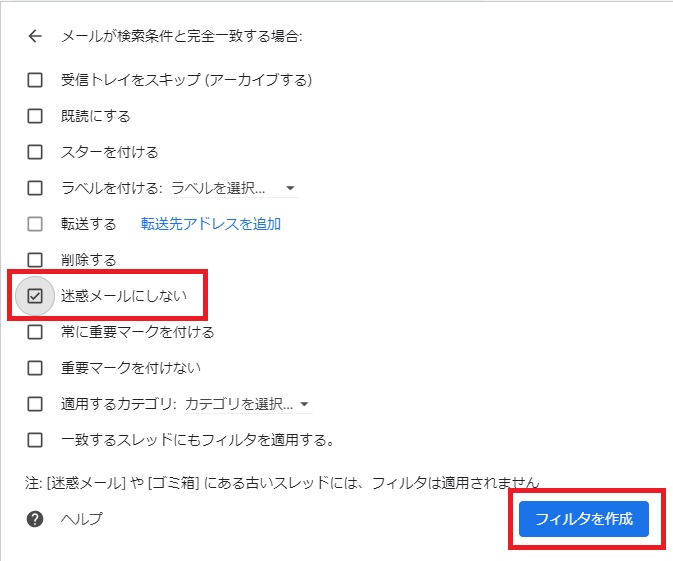Click the back arrow icon

click(35, 36)
